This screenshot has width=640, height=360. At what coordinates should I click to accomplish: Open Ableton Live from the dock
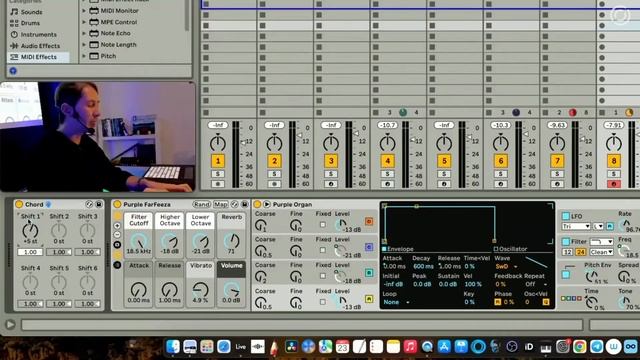(240, 347)
